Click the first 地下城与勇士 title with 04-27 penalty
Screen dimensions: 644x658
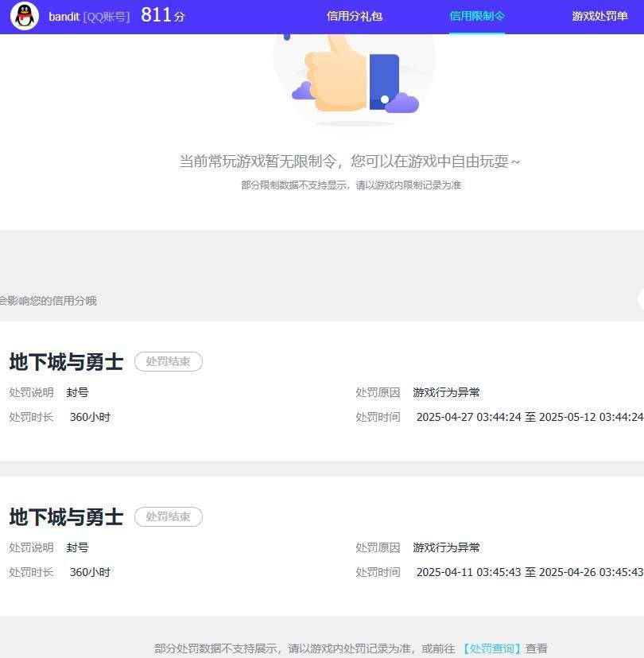(x=66, y=362)
